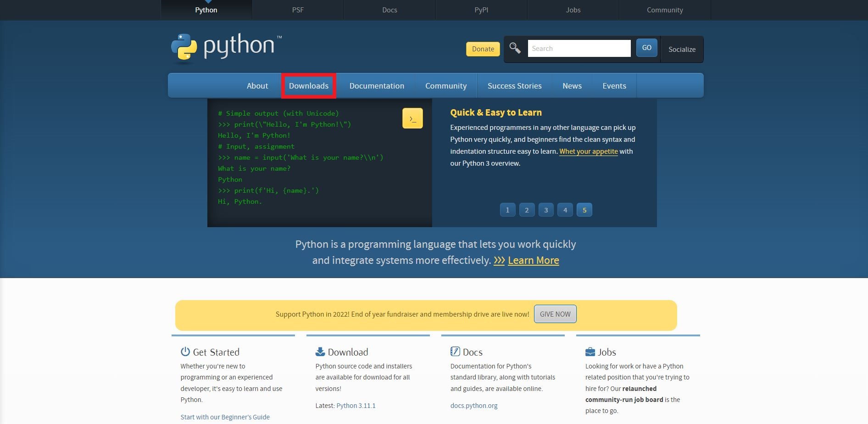Click the Download arrow icon
The height and width of the screenshot is (424, 868).
(320, 351)
